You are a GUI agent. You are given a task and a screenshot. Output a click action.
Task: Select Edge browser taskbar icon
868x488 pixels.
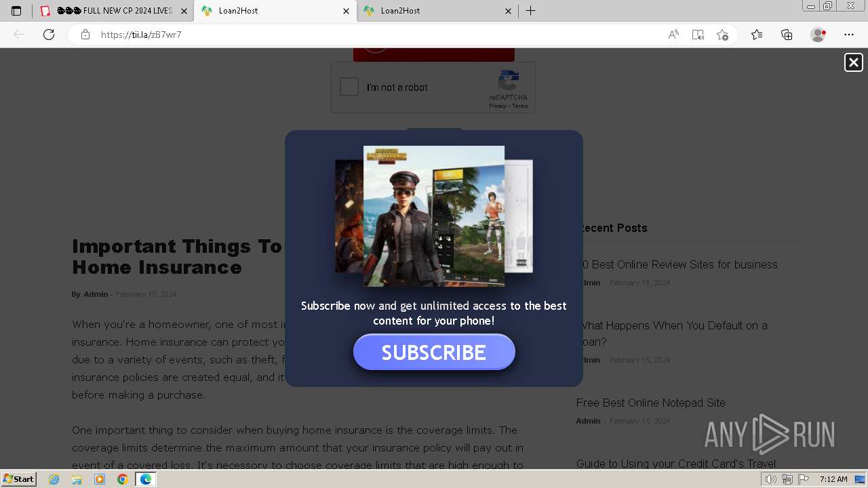pos(145,479)
